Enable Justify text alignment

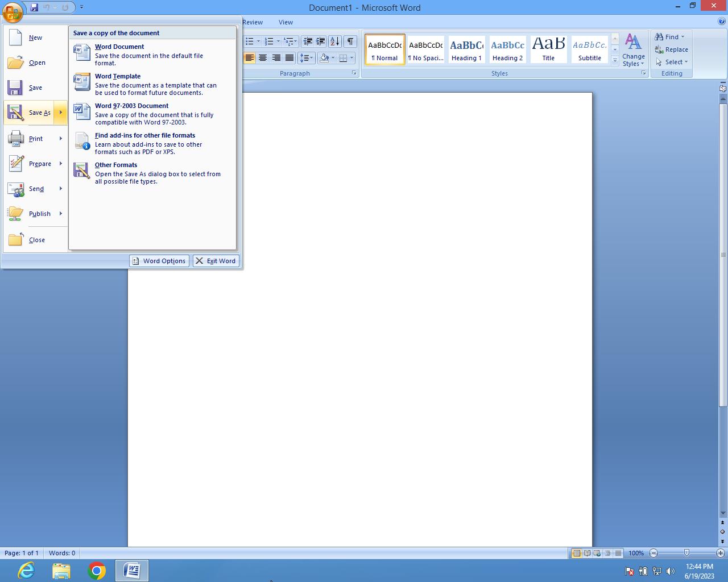point(289,58)
